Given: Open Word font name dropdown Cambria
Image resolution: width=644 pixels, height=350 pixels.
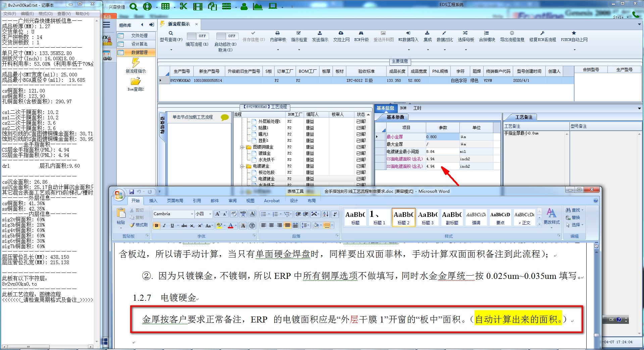Looking at the screenshot, I should point(192,214).
